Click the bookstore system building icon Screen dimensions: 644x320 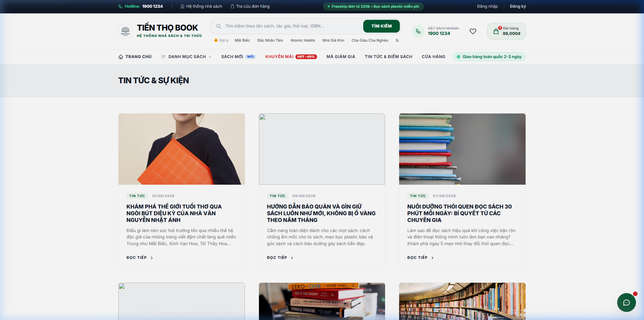pyautogui.click(x=182, y=6)
